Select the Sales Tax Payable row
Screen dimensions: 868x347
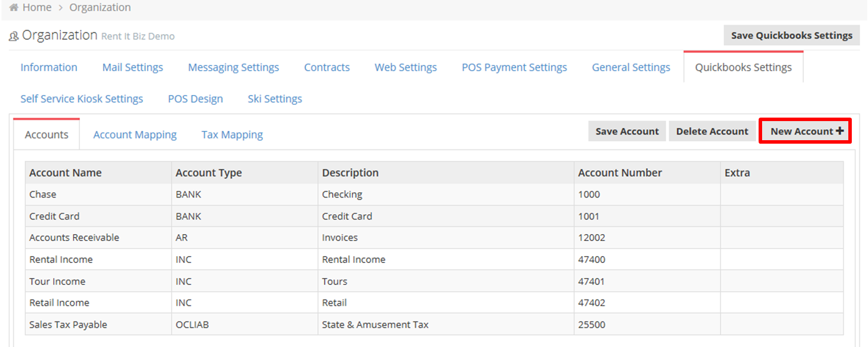pyautogui.click(x=434, y=324)
